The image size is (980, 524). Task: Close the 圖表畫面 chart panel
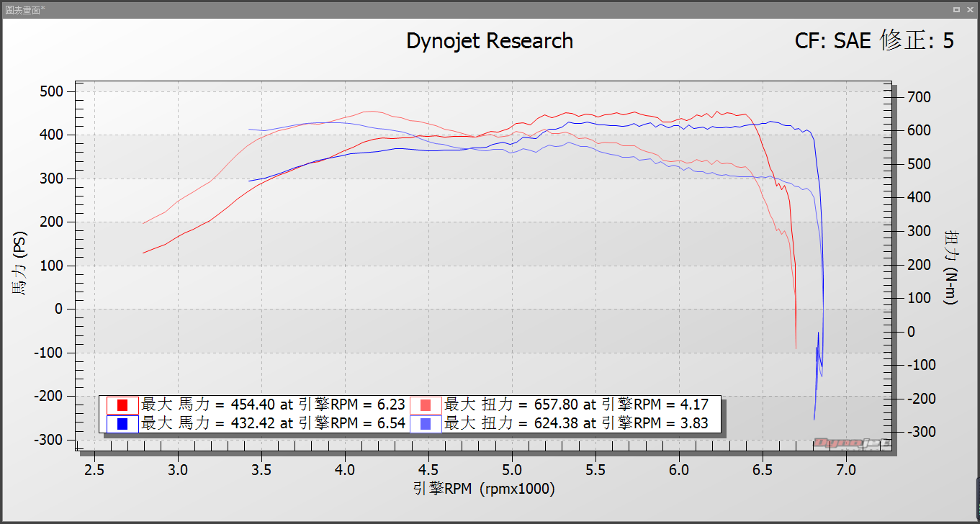point(969,9)
